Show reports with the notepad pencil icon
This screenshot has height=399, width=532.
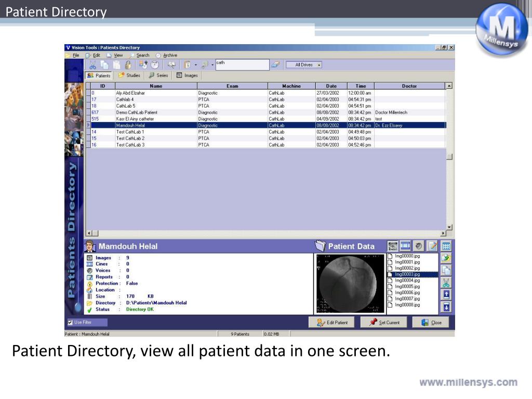point(432,246)
